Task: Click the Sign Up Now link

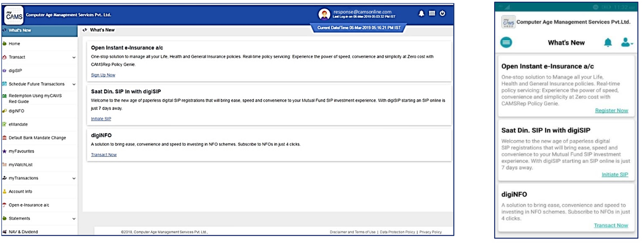Action: click(x=103, y=75)
